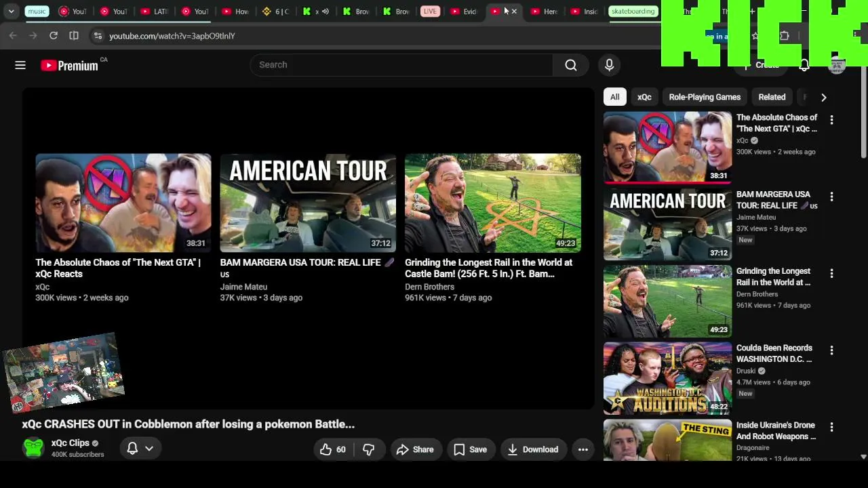Image resolution: width=868 pixels, height=488 pixels.
Task: Download the video
Action: click(x=533, y=449)
